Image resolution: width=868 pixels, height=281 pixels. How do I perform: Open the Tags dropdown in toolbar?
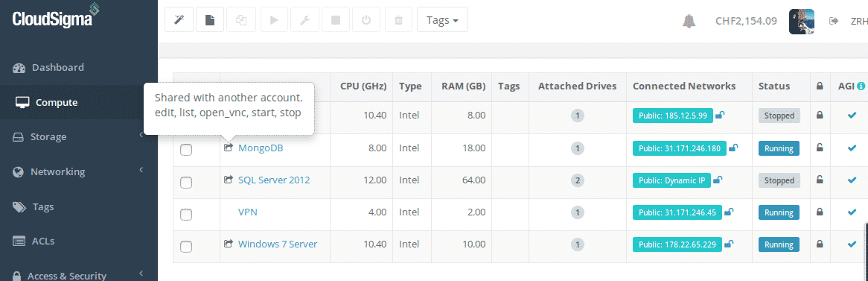[442, 20]
